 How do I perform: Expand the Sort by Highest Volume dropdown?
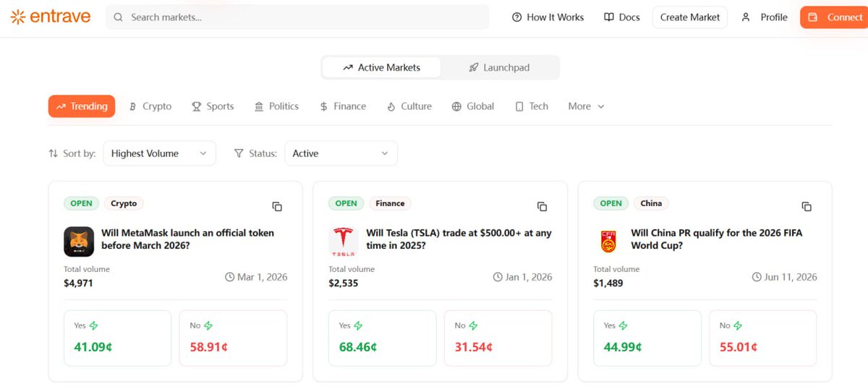click(x=159, y=153)
